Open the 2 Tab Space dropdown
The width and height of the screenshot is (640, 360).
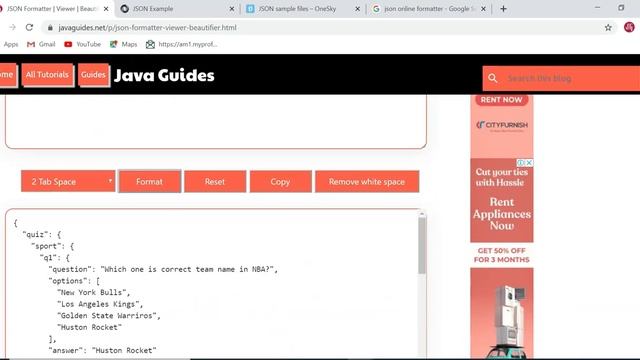coord(68,181)
